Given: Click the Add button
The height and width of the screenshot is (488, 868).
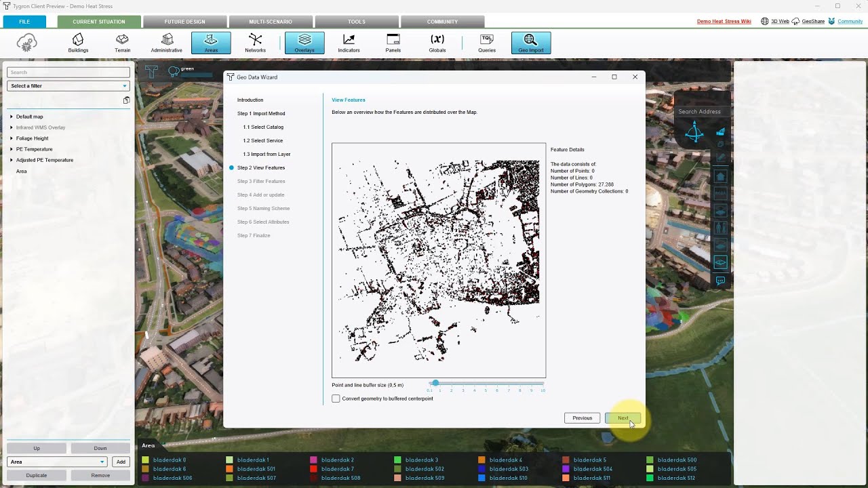Looking at the screenshot, I should (121, 462).
